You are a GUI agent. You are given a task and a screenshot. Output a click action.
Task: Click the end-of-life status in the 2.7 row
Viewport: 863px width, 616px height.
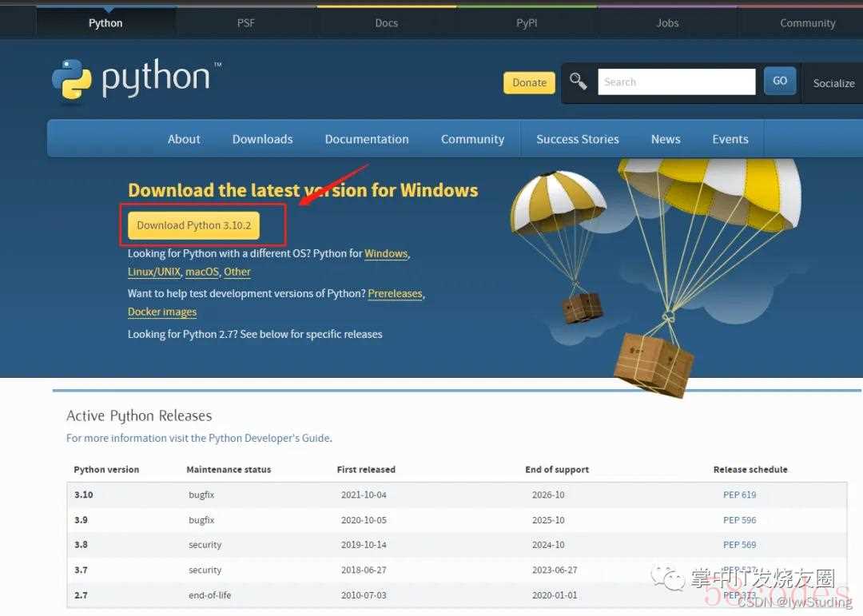(x=209, y=595)
